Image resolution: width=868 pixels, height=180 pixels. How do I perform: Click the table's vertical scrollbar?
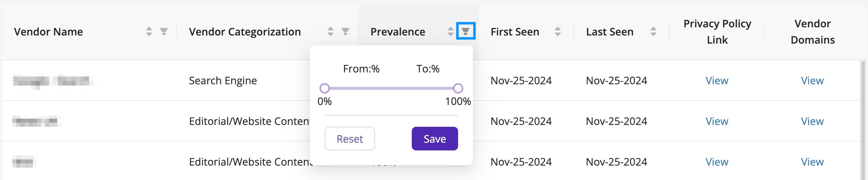pyautogui.click(x=863, y=120)
